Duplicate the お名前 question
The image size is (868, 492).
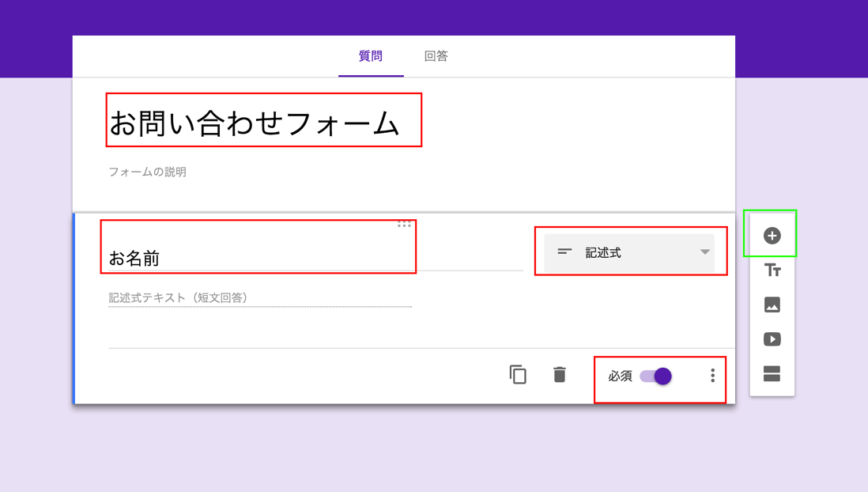[518, 375]
